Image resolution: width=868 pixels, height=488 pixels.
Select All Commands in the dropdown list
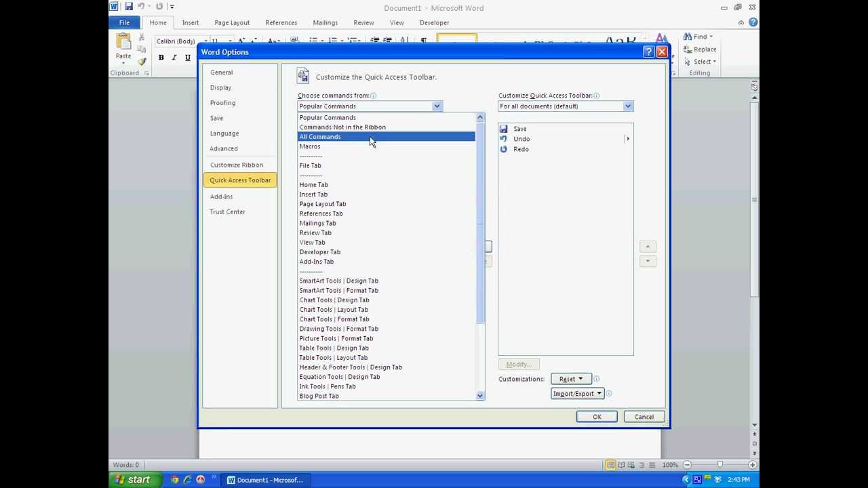(x=387, y=137)
